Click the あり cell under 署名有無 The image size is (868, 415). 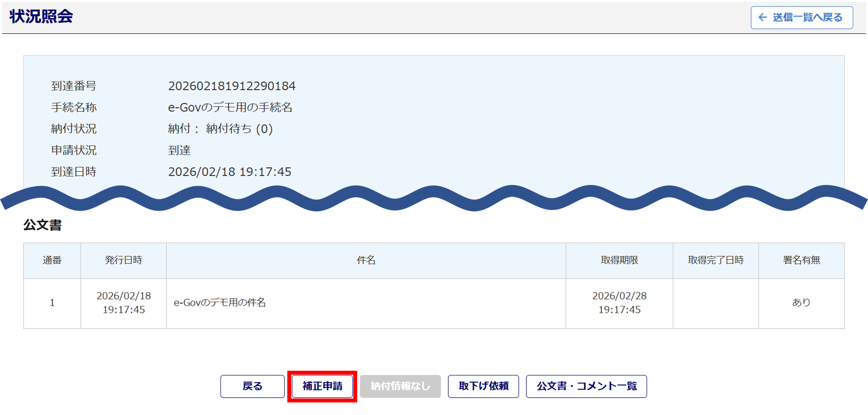[801, 303]
